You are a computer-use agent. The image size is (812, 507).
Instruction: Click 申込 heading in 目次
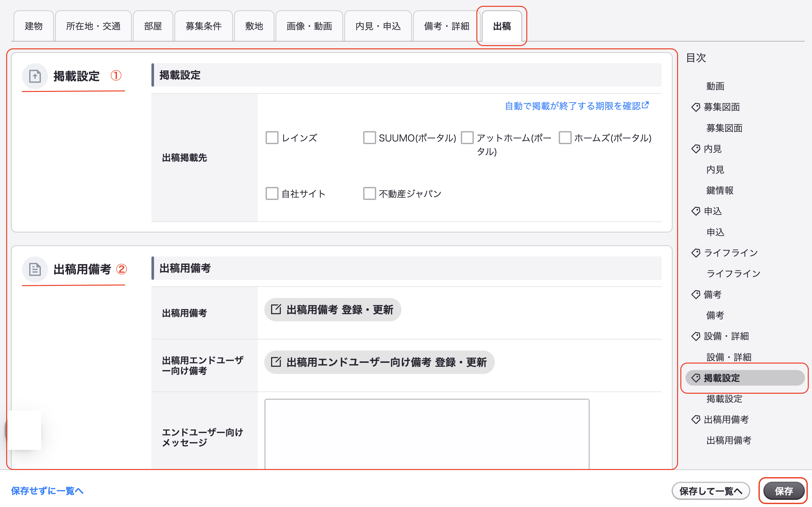(712, 211)
